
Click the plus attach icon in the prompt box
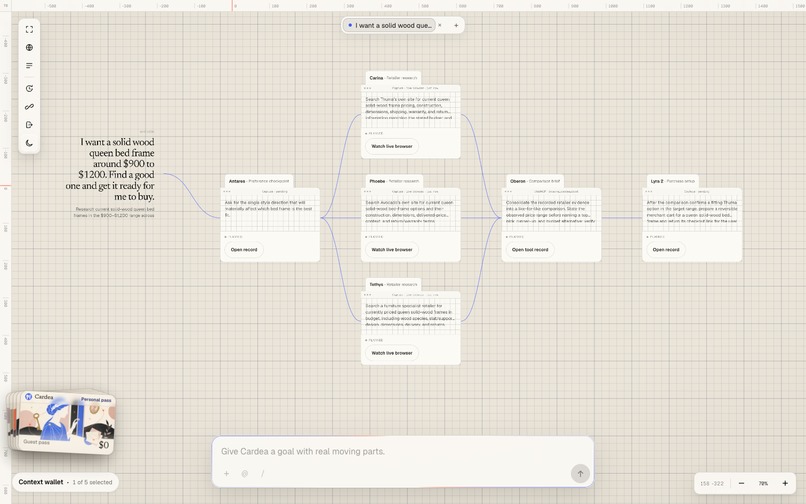point(226,474)
